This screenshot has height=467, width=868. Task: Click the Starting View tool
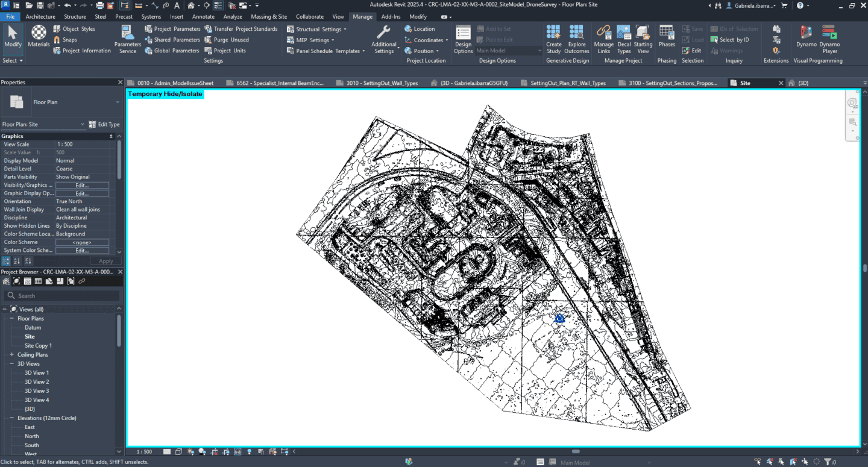pos(643,40)
